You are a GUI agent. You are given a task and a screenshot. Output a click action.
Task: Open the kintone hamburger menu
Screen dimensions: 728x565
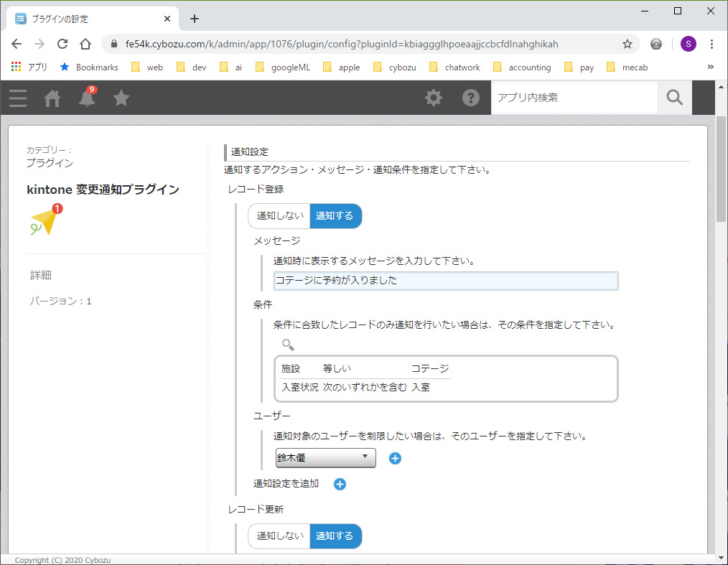point(18,98)
